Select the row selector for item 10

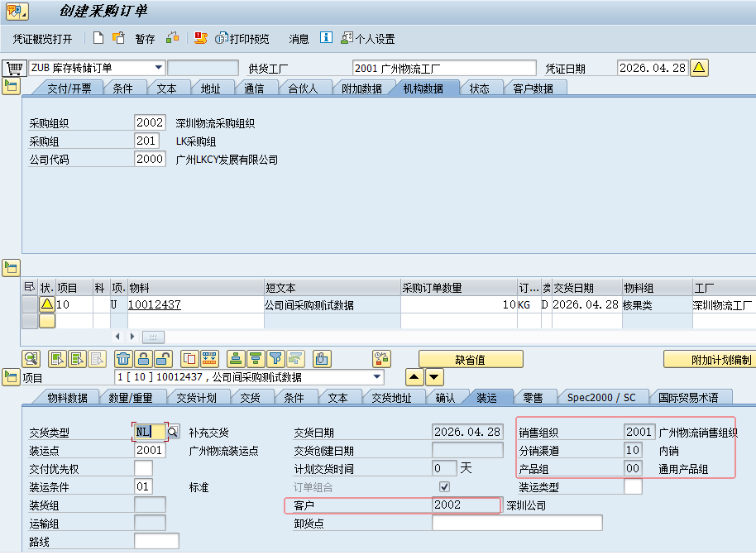click(29, 304)
